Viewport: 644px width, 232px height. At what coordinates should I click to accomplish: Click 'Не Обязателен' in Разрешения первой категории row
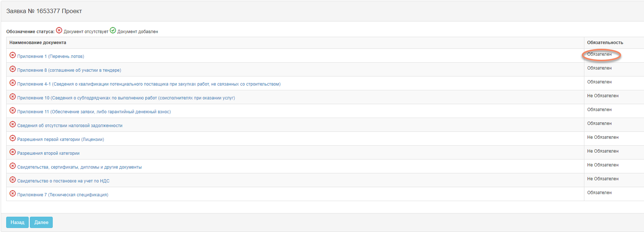(x=603, y=137)
